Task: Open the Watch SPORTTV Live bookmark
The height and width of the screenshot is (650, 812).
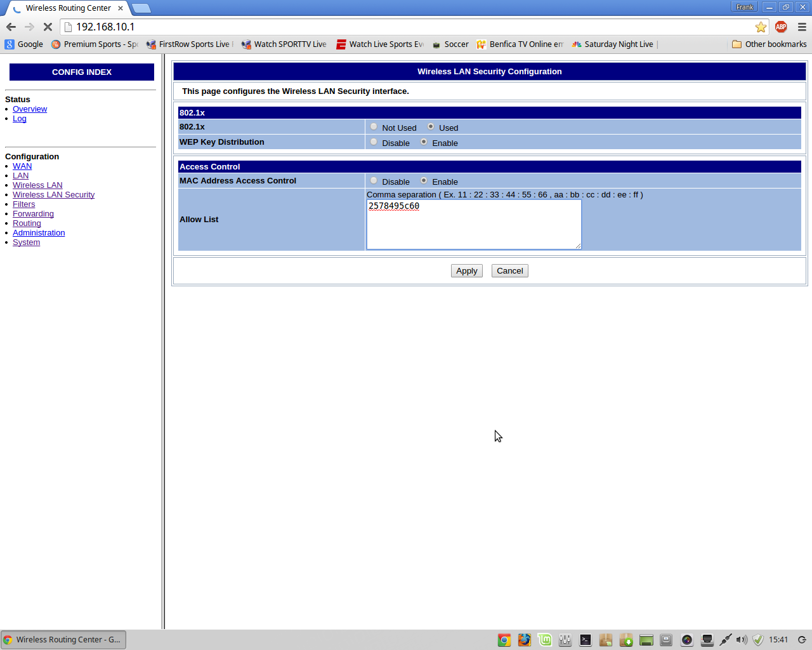Action: pos(284,44)
